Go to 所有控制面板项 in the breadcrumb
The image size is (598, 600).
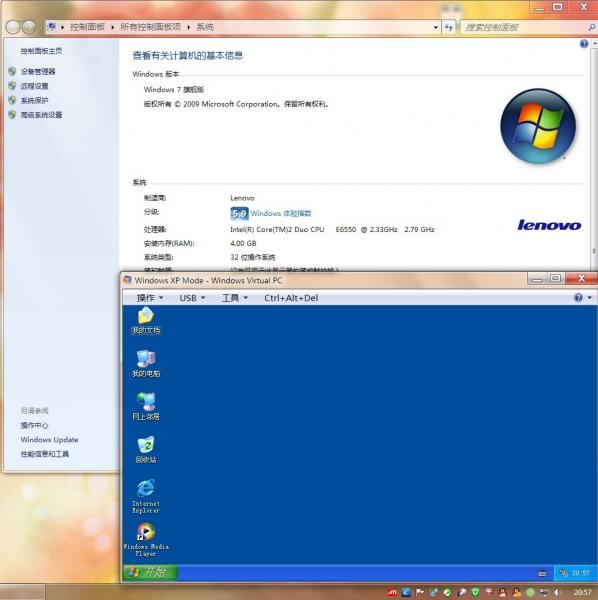point(150,27)
